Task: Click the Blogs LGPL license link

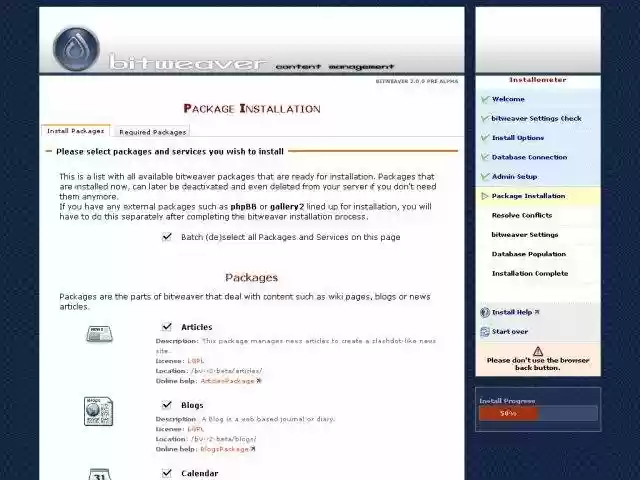Action: [x=196, y=429]
